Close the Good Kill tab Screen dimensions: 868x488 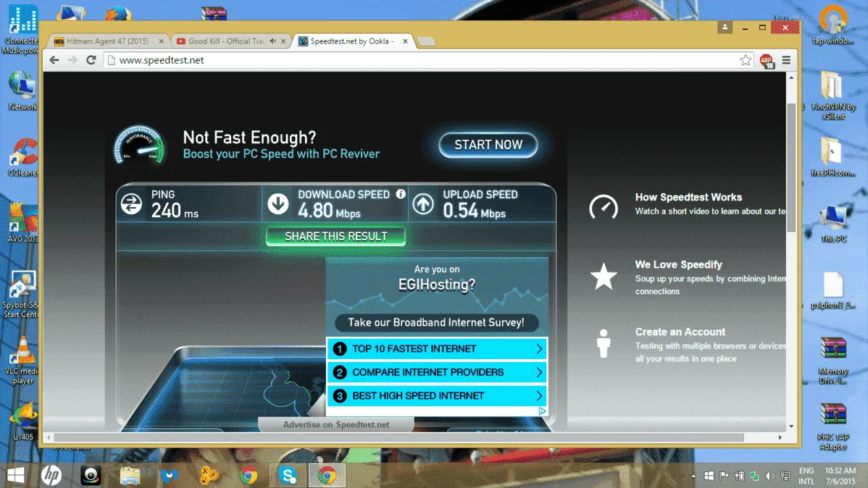pyautogui.click(x=283, y=41)
